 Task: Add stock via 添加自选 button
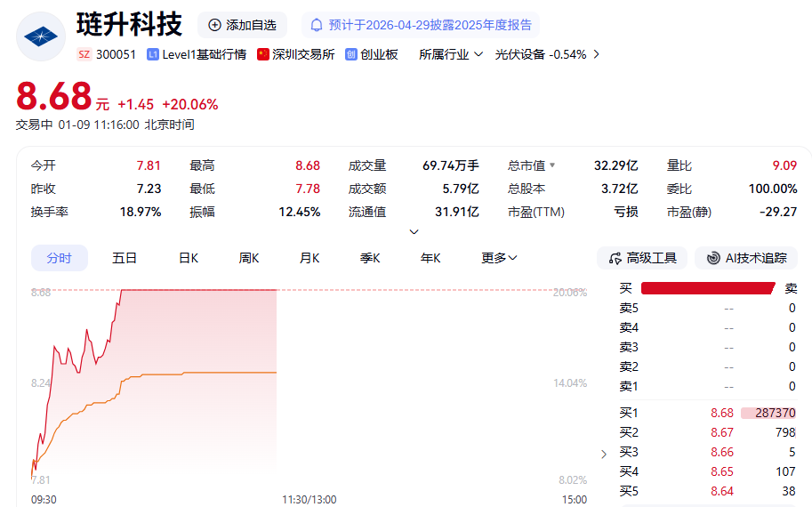[x=242, y=25]
